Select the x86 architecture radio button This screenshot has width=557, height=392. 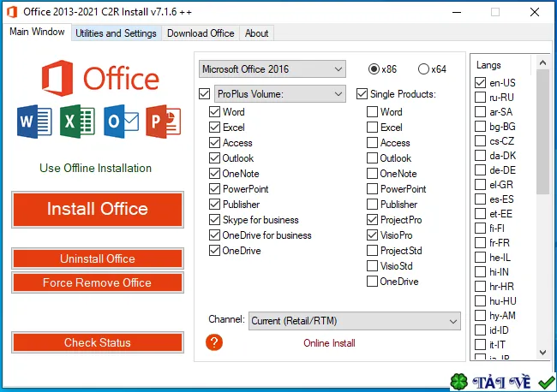[x=374, y=68]
